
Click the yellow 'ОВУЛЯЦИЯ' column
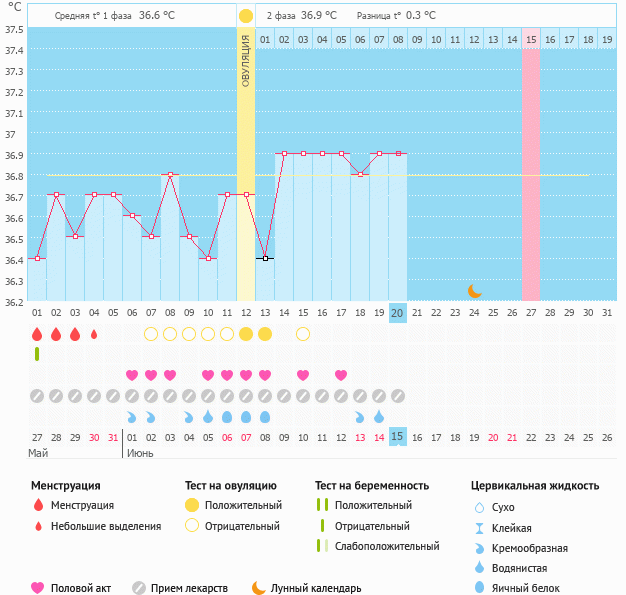246,150
